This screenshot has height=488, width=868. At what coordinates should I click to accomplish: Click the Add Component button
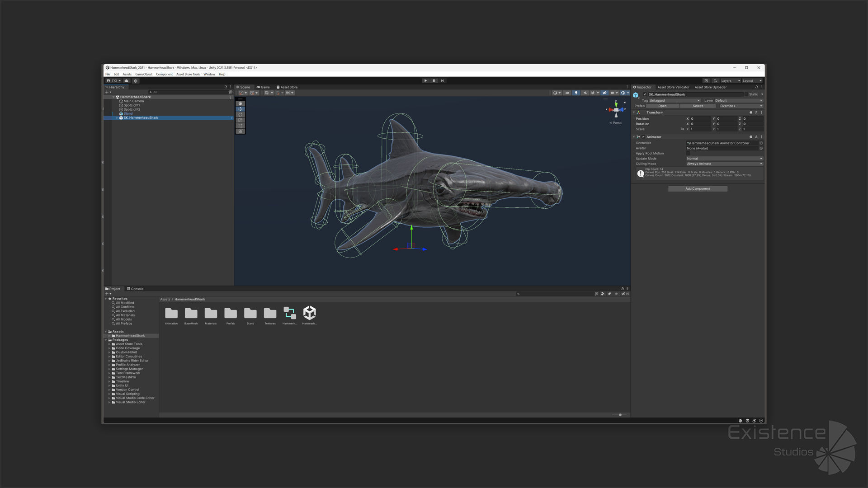click(698, 189)
